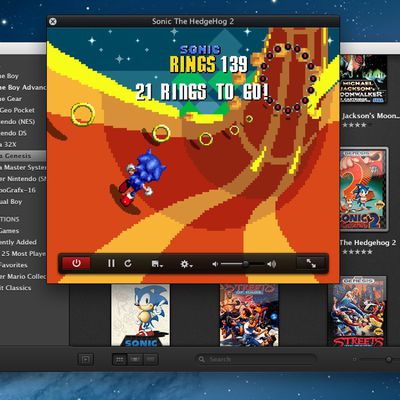Viewport: 400px width, 400px height.
Task: Click the star rating under The Hedgehog 2
Action: click(x=357, y=252)
